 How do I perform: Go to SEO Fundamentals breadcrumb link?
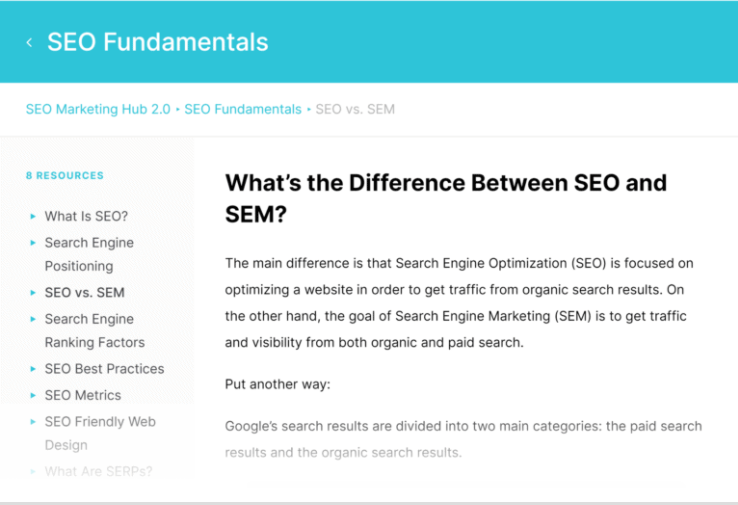tap(242, 109)
